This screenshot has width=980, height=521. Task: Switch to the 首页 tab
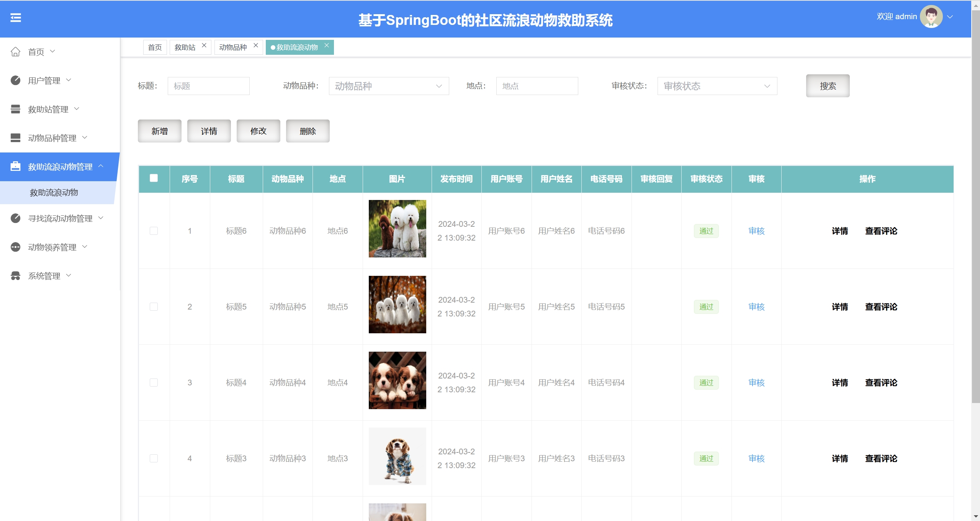(155, 48)
